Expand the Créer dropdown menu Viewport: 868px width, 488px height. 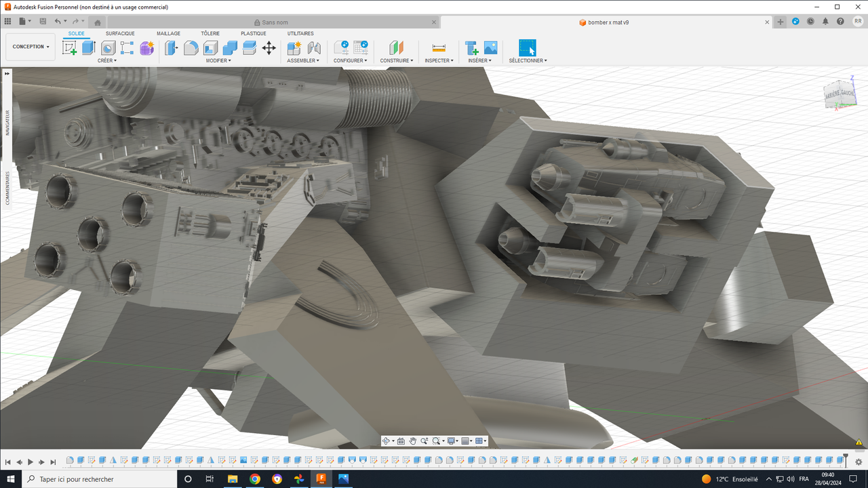coord(107,60)
